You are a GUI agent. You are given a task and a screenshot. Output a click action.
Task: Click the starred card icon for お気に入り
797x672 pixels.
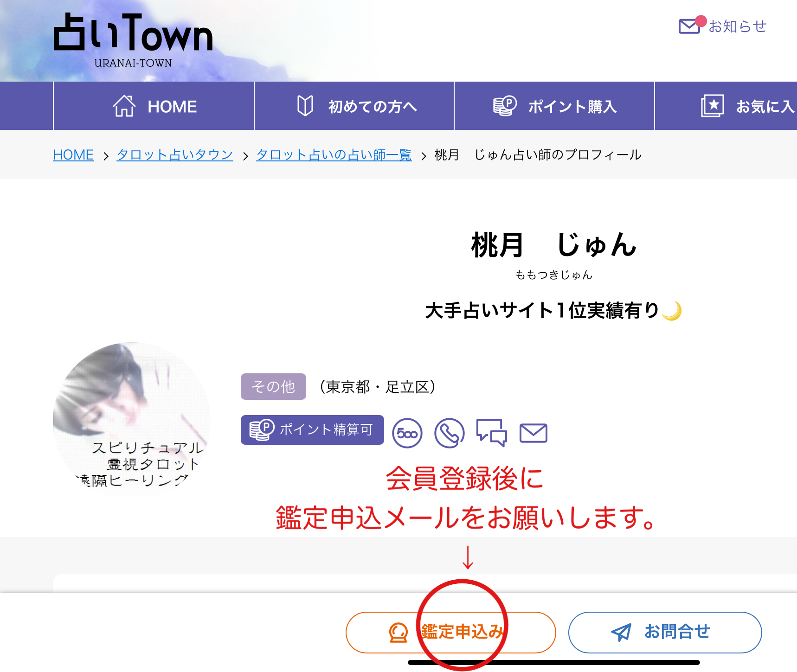point(712,106)
